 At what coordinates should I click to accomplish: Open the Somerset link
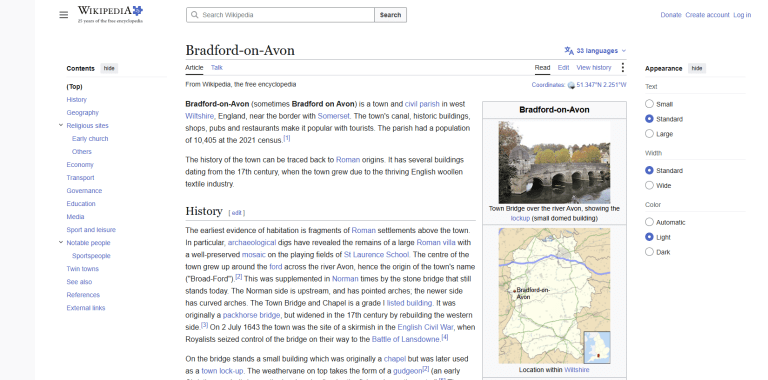[334, 116]
